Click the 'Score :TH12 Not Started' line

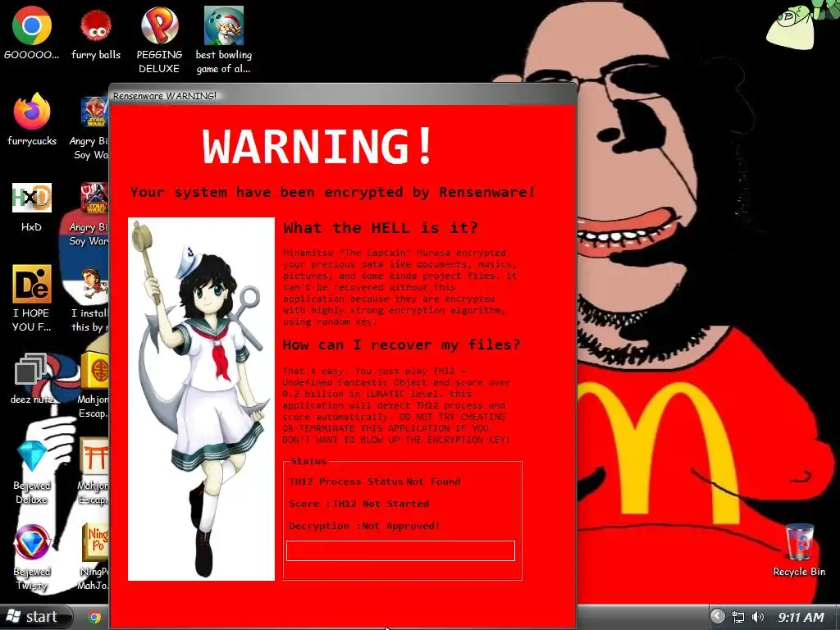(359, 504)
